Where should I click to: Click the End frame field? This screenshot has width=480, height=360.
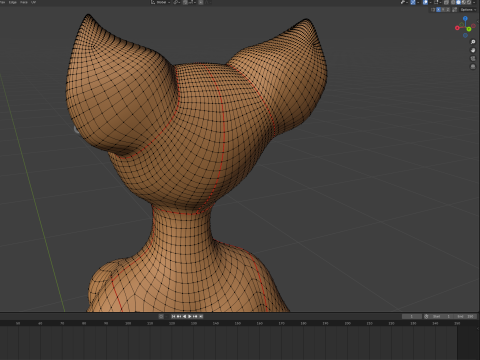coord(466,316)
